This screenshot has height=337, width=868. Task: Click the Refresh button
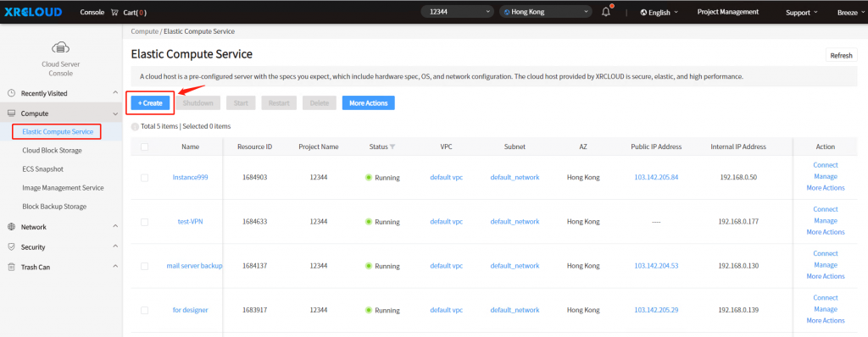pos(842,55)
